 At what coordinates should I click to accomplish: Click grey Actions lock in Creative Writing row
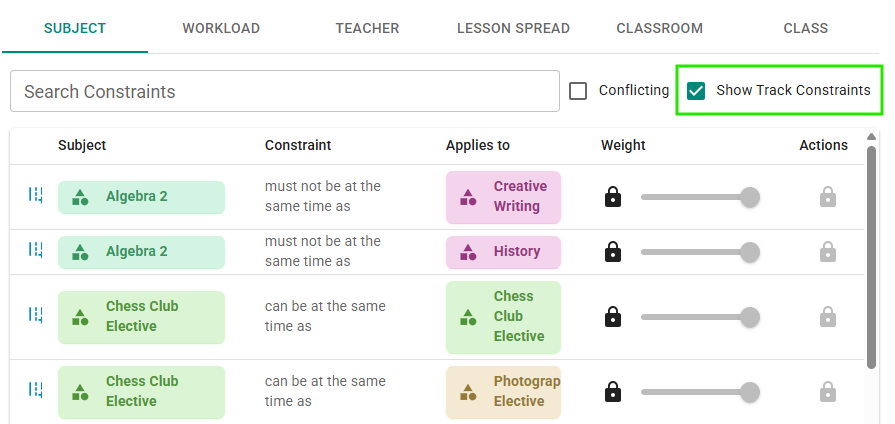click(827, 197)
